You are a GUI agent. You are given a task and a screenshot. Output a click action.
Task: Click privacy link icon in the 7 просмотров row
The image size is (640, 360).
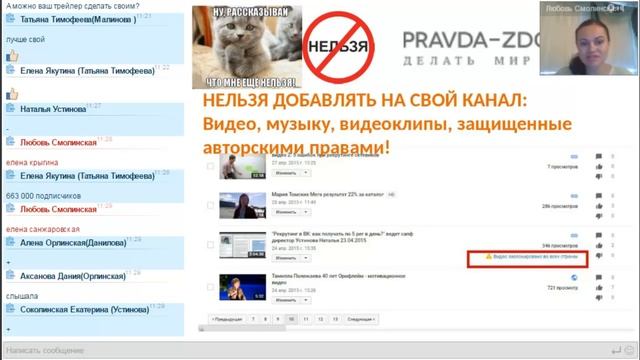574,157
